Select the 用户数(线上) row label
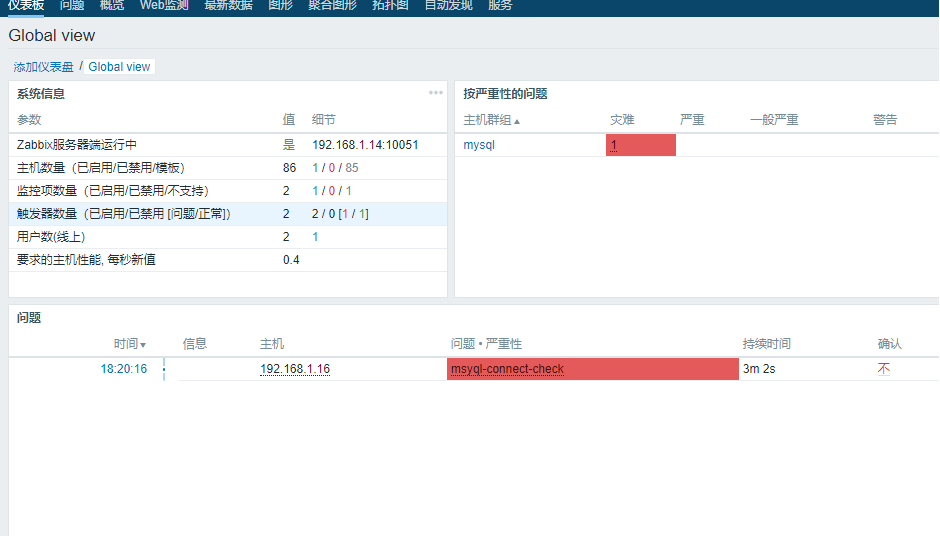This screenshot has width=940, height=536. click(x=51, y=237)
